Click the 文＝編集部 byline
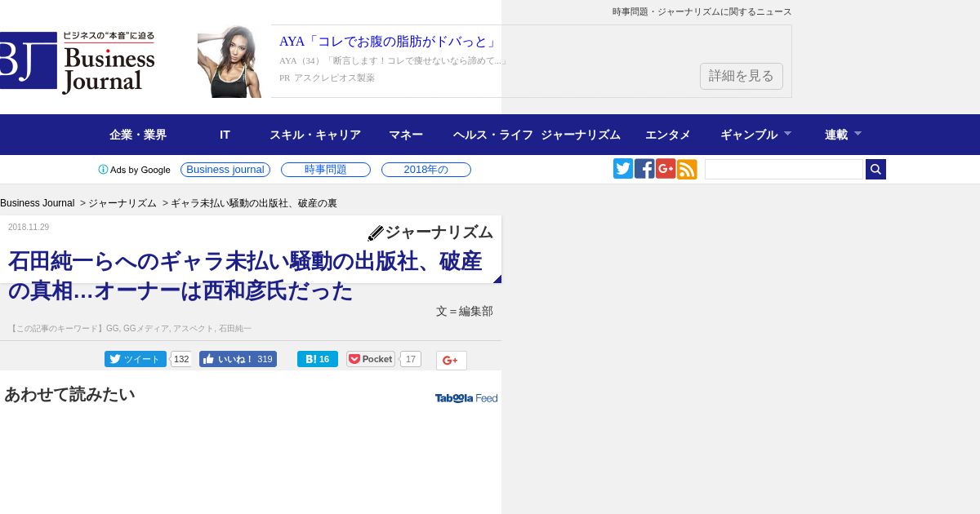Screen dimensions: 980x514 465,312
